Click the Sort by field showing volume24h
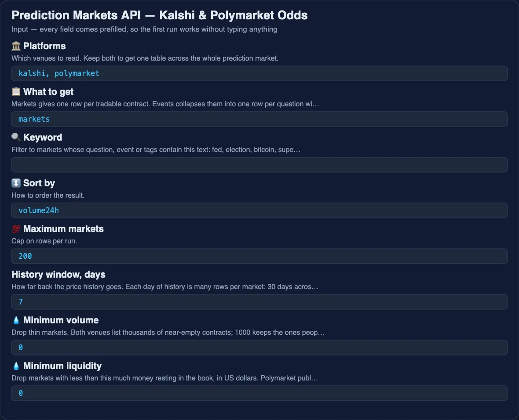 (259, 210)
